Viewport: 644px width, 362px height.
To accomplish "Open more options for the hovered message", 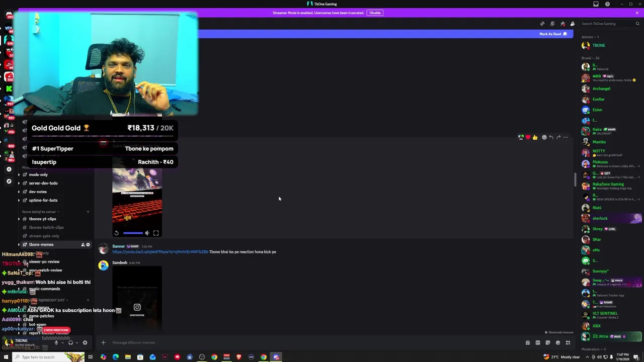I will click(x=566, y=137).
